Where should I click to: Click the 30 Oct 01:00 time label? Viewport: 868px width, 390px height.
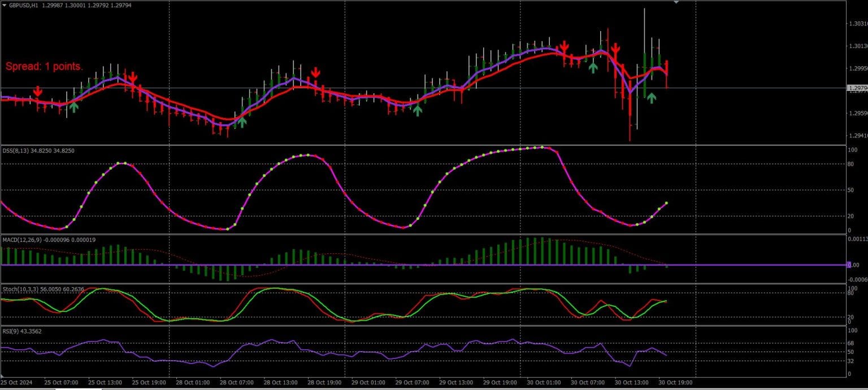[x=544, y=383]
